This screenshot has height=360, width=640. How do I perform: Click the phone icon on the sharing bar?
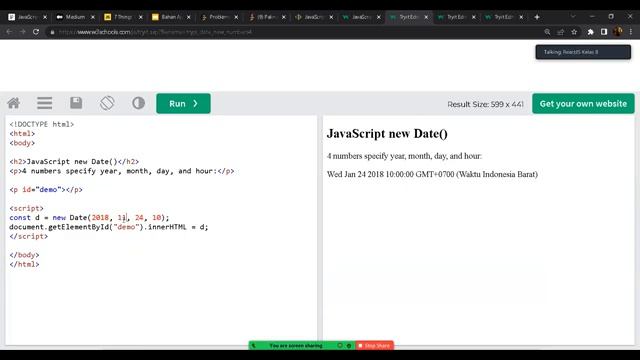click(253, 346)
